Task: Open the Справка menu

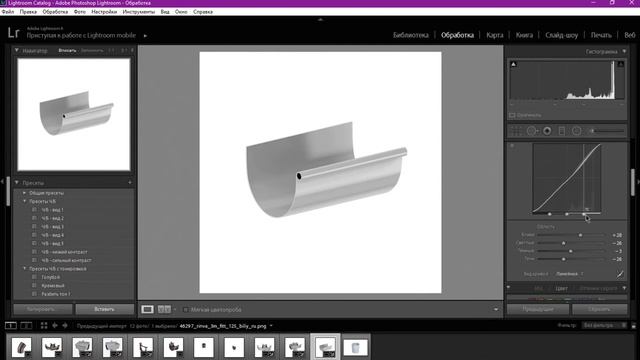Action: [x=203, y=12]
